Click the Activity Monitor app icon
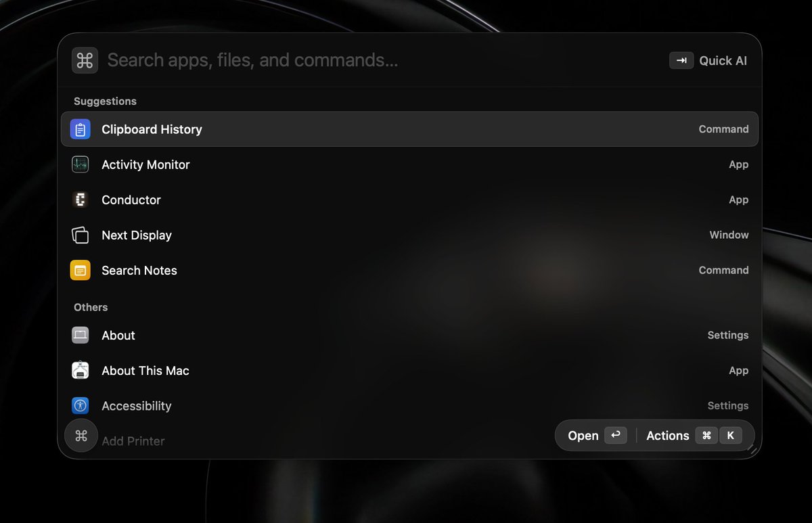The image size is (812, 523). (81, 164)
